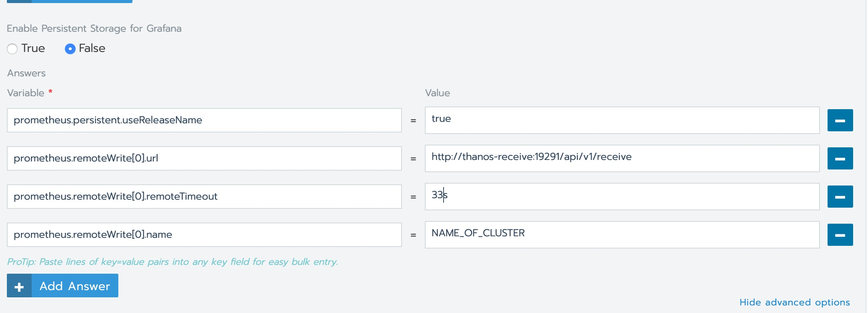Screen dimensions: 868x313
Task: Click the True radio label text
Action: coord(33,48)
